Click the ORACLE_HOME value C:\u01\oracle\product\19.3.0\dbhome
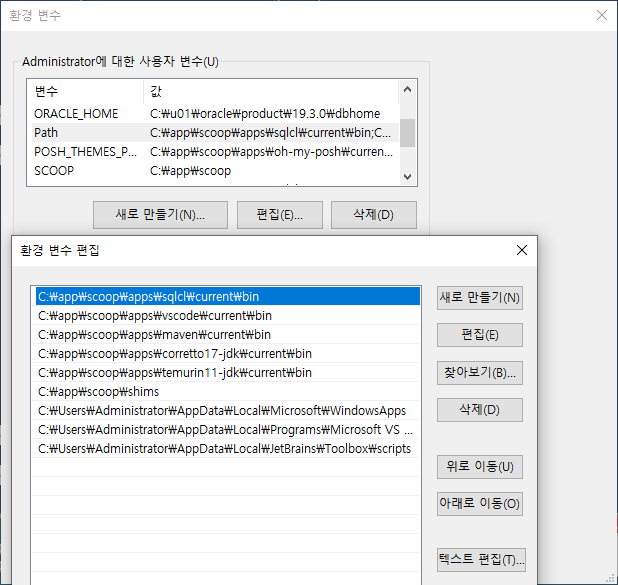This screenshot has height=585, width=618. 265,114
